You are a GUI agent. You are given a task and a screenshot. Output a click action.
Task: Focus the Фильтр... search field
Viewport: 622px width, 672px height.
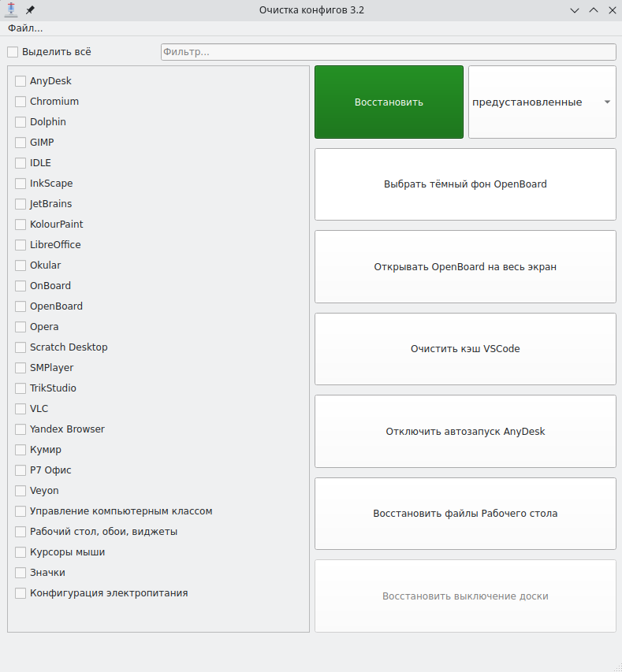pos(388,52)
